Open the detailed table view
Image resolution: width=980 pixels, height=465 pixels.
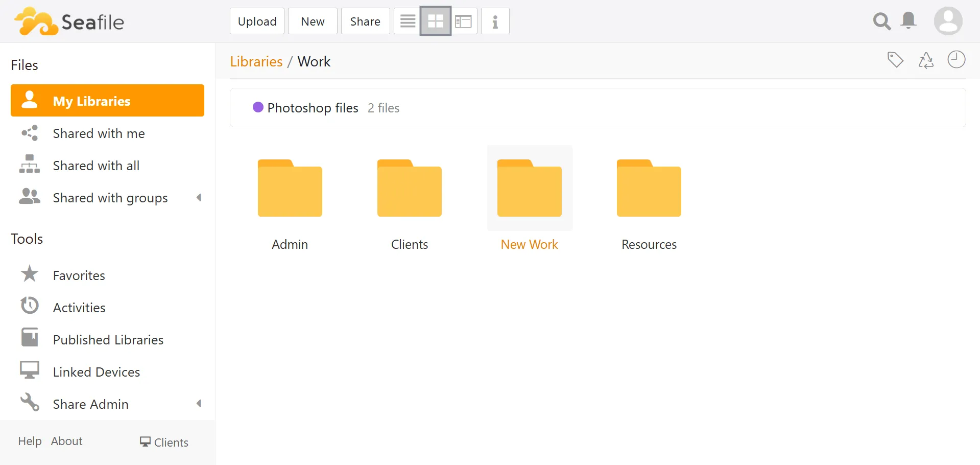[x=464, y=21]
